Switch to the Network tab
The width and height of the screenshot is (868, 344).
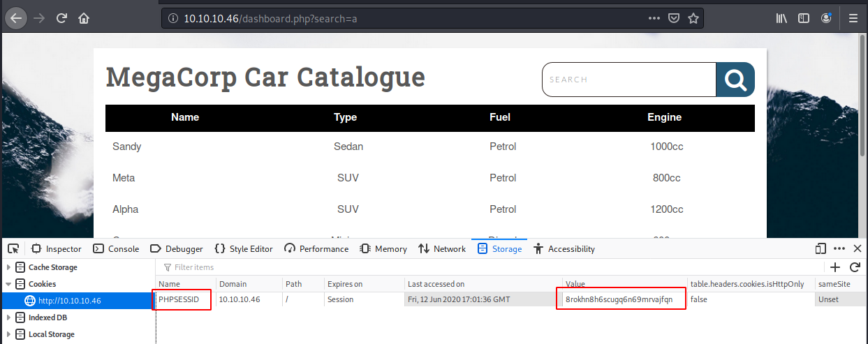[442, 248]
